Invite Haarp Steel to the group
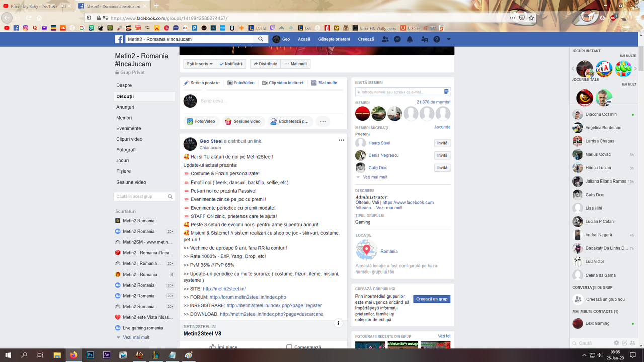644x362 pixels. point(442,143)
